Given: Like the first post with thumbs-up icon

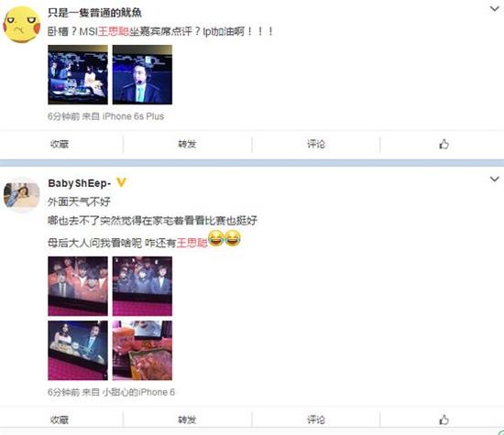Looking at the screenshot, I should point(444,144).
